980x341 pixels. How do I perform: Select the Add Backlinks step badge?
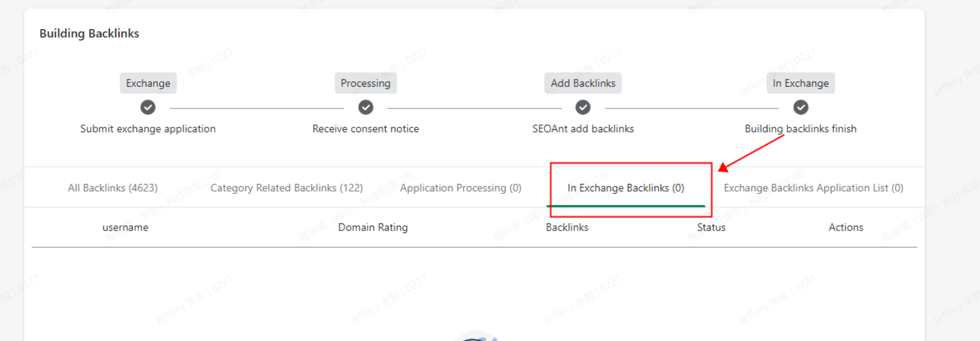583,83
